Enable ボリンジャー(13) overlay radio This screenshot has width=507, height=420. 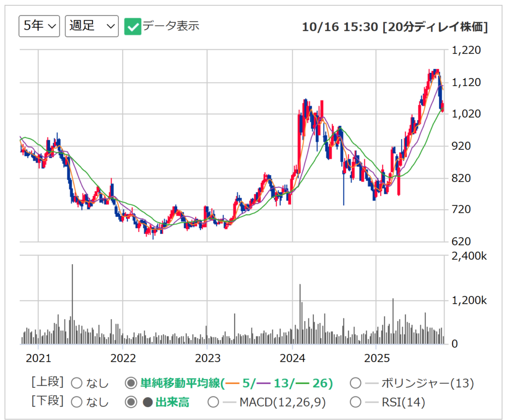[355, 383]
